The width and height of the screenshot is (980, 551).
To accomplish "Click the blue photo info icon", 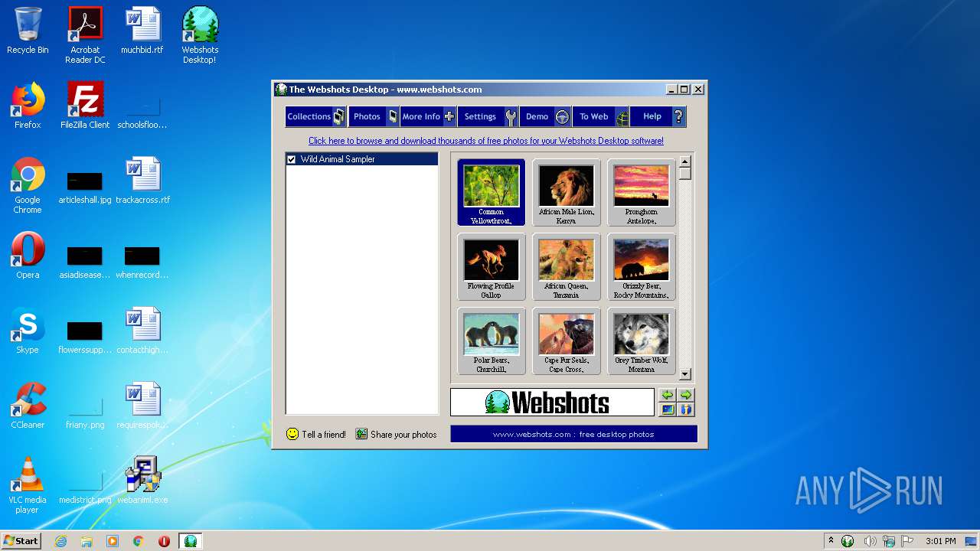I will pos(686,409).
